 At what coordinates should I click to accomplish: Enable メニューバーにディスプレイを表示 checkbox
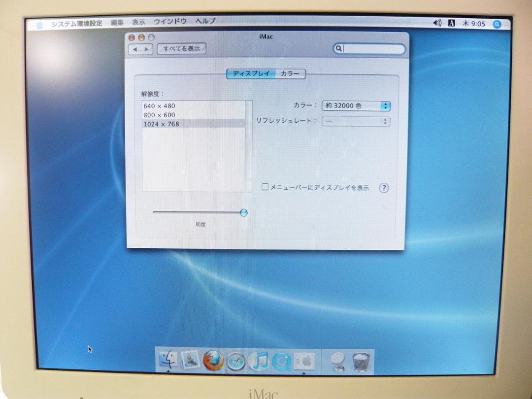point(265,187)
